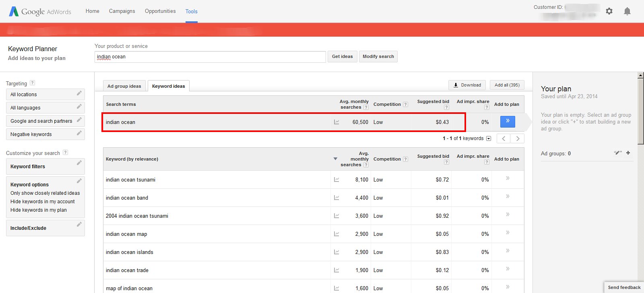Download the keyword ideas
Viewport: 644px width, 293px height.
[467, 85]
